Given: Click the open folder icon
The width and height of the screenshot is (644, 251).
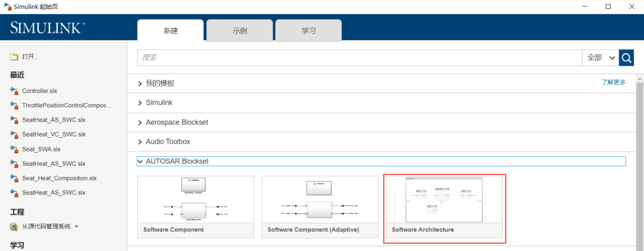Looking at the screenshot, I should click(x=14, y=57).
